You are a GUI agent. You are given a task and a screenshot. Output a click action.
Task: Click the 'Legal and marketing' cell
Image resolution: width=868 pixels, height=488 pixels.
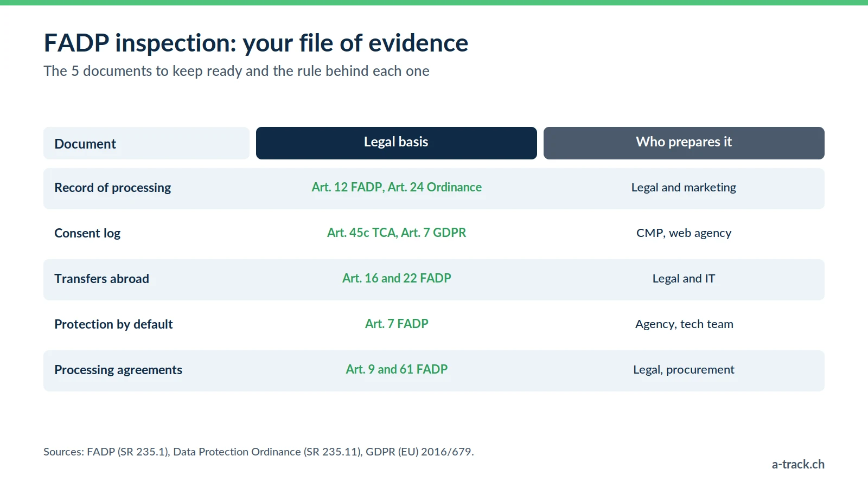pyautogui.click(x=684, y=188)
